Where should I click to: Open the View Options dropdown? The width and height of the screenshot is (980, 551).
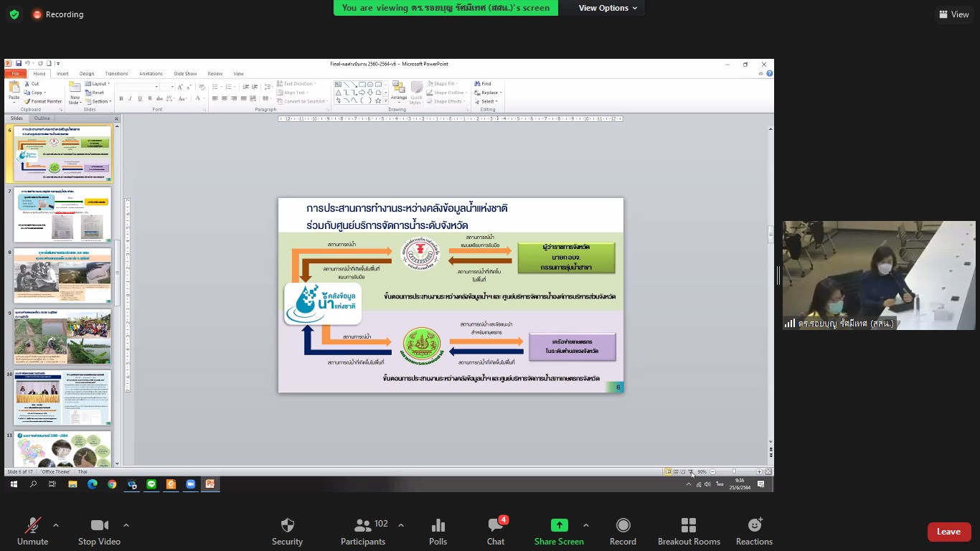point(608,8)
